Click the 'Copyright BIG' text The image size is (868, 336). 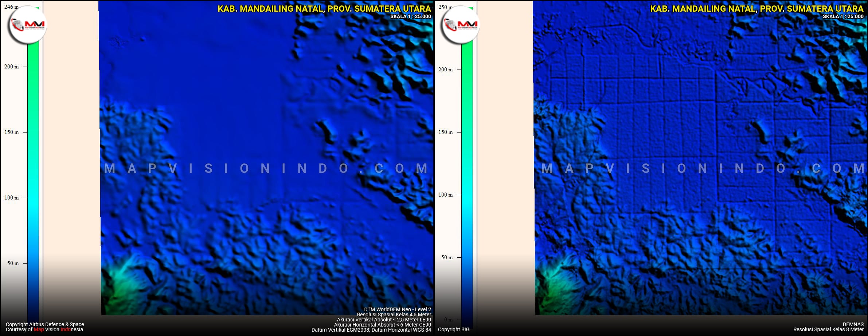coord(453,329)
